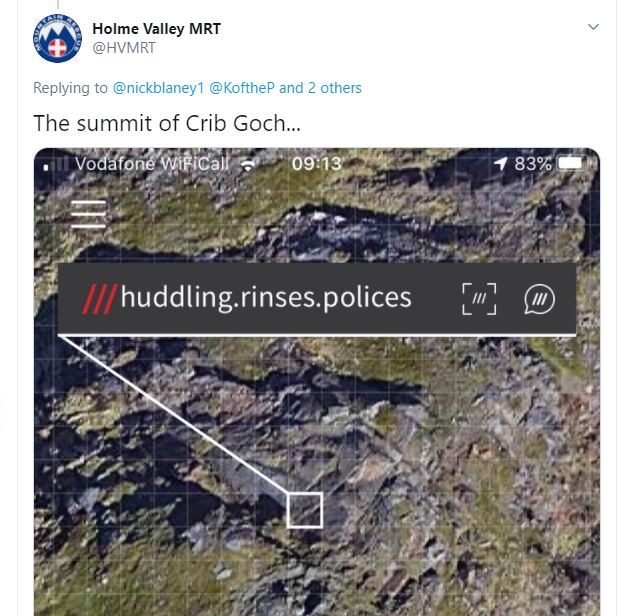Click the cellular signal bars icon
This screenshot has height=616, width=634.
point(55,164)
